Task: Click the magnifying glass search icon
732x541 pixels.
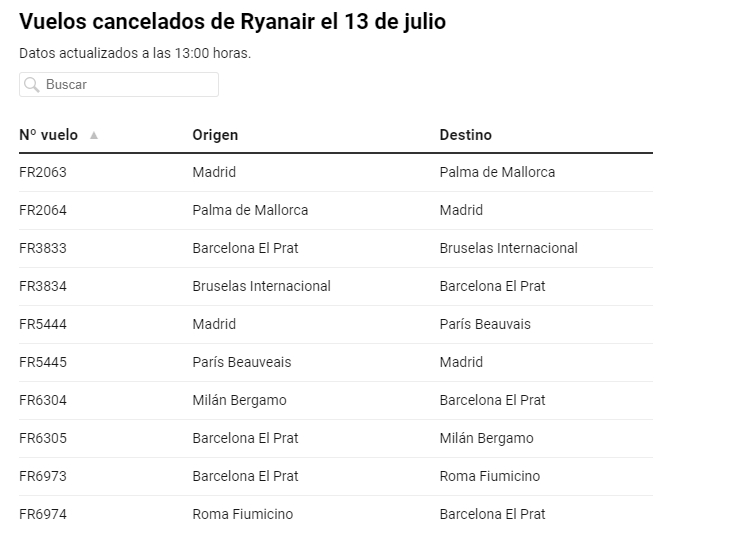Action: pyautogui.click(x=31, y=85)
